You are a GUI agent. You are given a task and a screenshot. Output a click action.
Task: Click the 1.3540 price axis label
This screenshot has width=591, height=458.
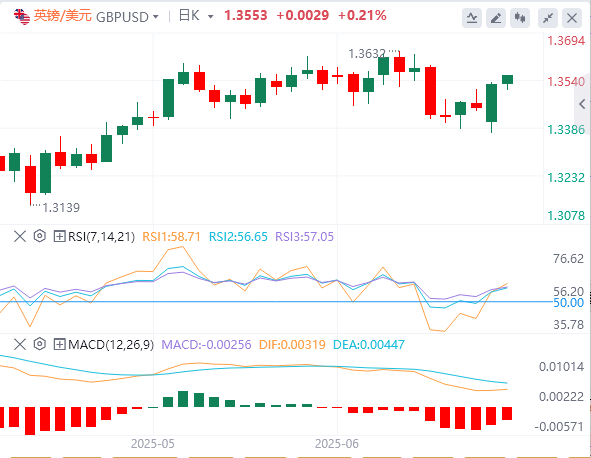[566, 82]
